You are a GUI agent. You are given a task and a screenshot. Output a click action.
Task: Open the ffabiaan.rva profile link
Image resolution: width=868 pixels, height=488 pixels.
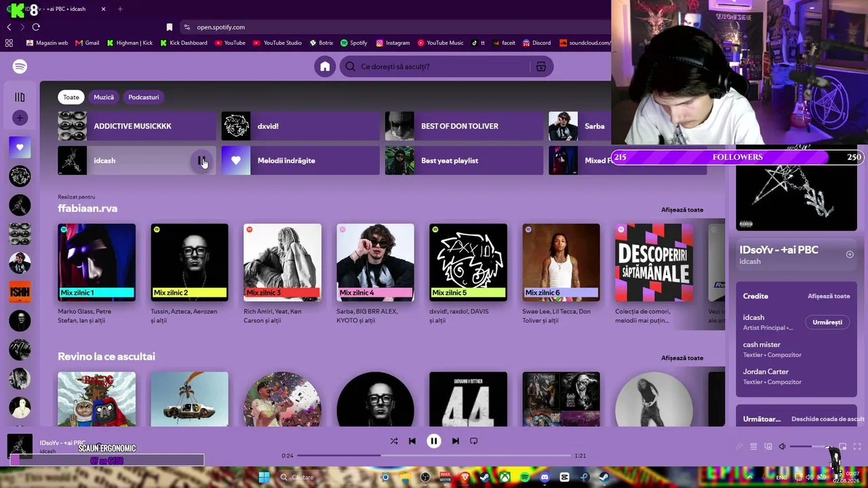pos(87,208)
